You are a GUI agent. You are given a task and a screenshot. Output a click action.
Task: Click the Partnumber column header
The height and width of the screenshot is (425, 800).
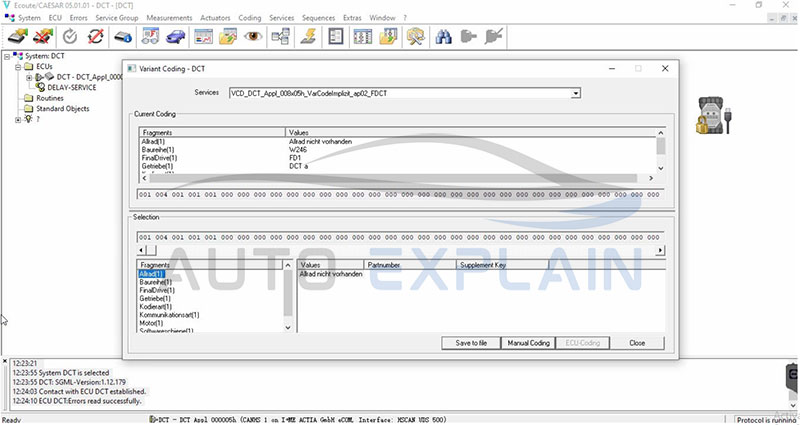pos(410,265)
